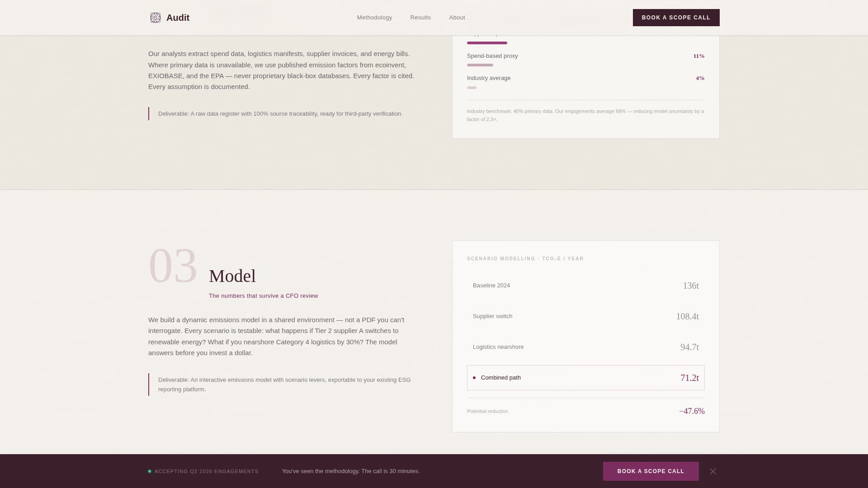Screen dimensions: 868x488
Task: Click header Book a Scope Call button
Action: click(676, 18)
